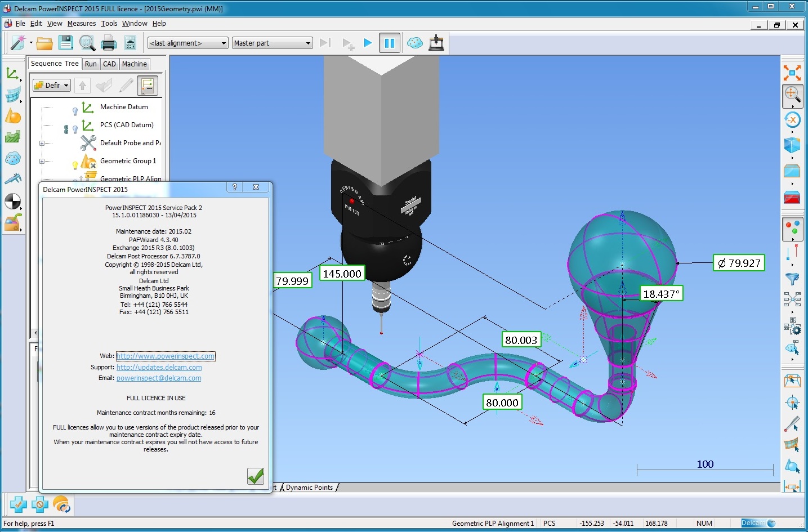Select the surface inspection grid tool
808x532 pixels.
12,95
